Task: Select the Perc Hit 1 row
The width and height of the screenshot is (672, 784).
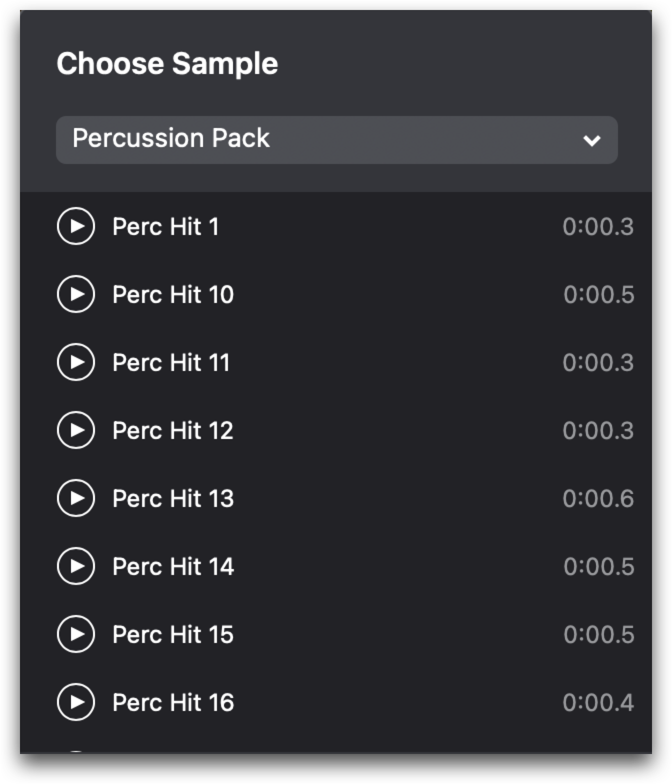Action: pos(336,226)
